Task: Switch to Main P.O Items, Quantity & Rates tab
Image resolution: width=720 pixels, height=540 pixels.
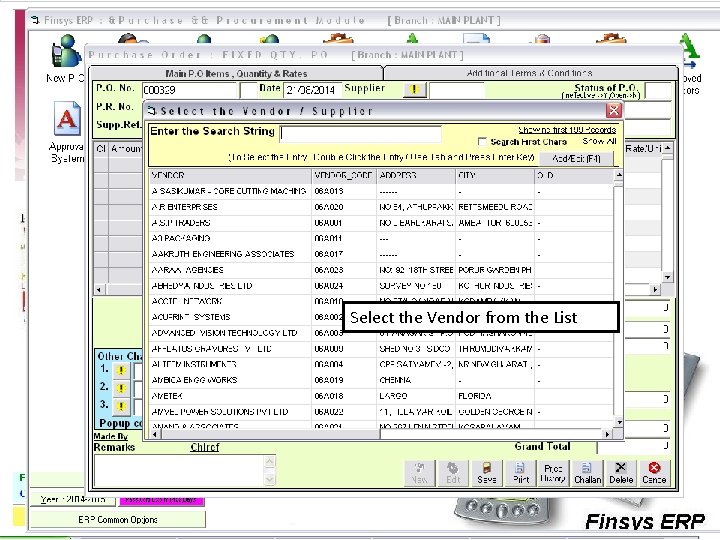Action: (236, 73)
